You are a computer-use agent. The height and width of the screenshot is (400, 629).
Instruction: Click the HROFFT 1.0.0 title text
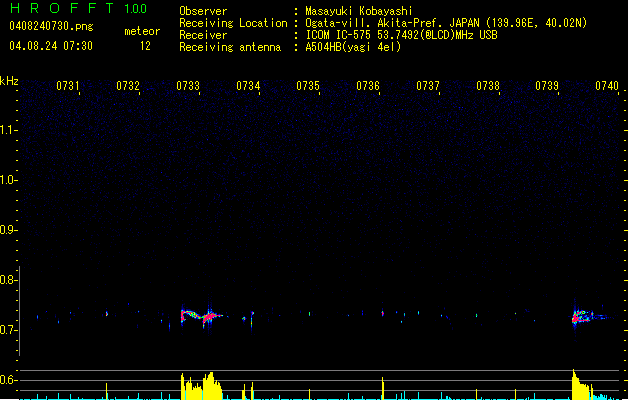coord(79,8)
